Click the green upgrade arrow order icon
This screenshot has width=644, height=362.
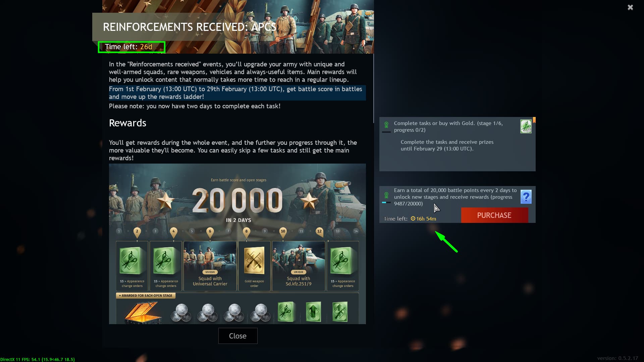314,312
